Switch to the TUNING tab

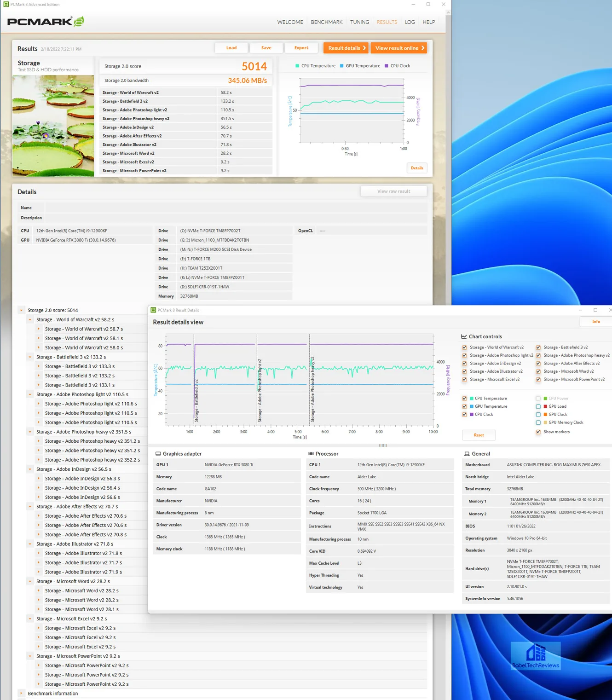click(359, 22)
